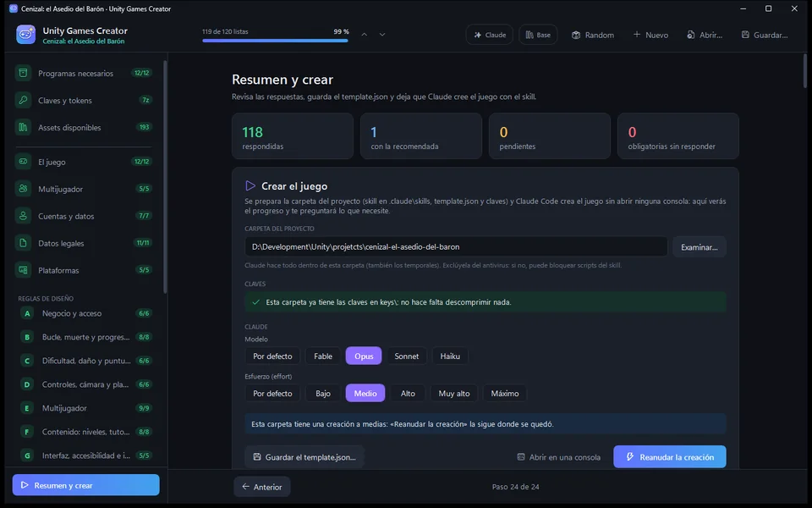812x508 pixels.
Task: Click the main panel vertical scrollbar
Action: 804,71
